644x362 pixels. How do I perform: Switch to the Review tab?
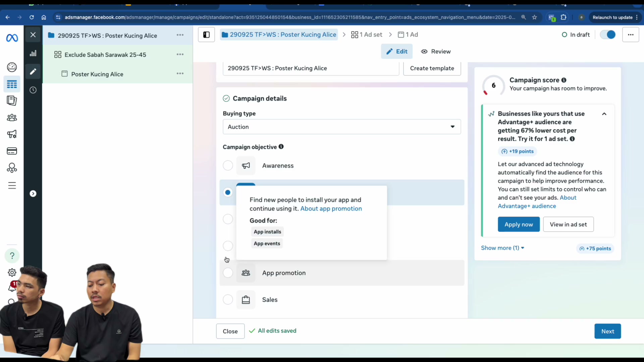(436, 51)
